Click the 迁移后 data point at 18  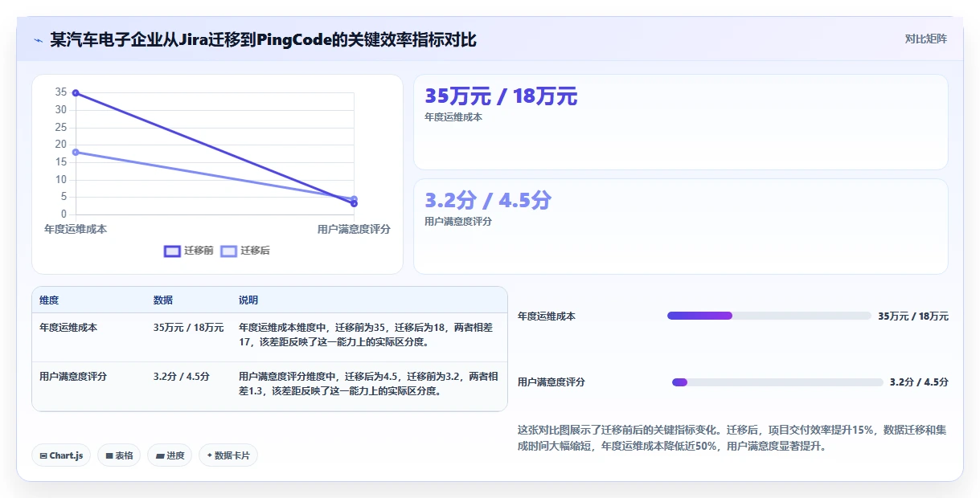click(x=76, y=152)
